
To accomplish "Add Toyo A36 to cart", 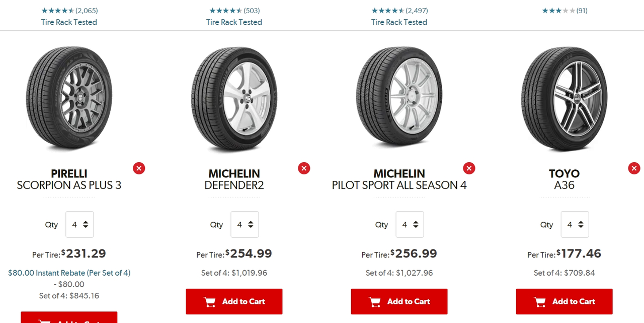I will (x=564, y=301).
